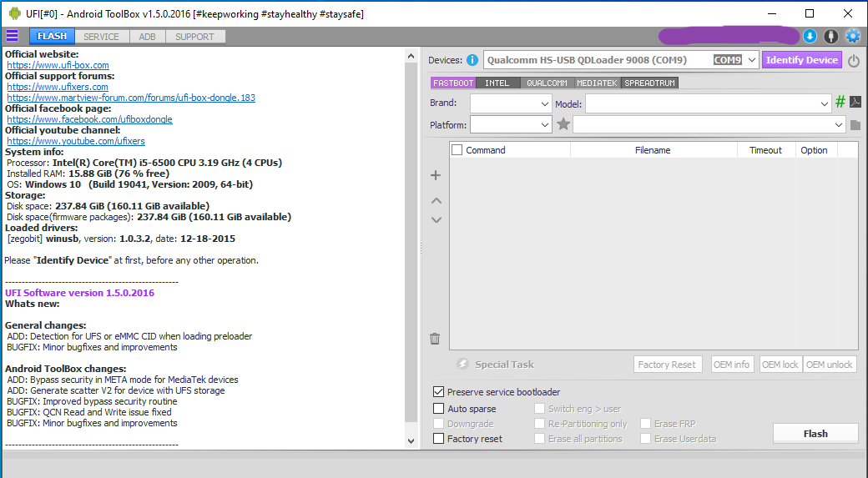
Task: Add a command with the plus icon
Action: point(436,175)
